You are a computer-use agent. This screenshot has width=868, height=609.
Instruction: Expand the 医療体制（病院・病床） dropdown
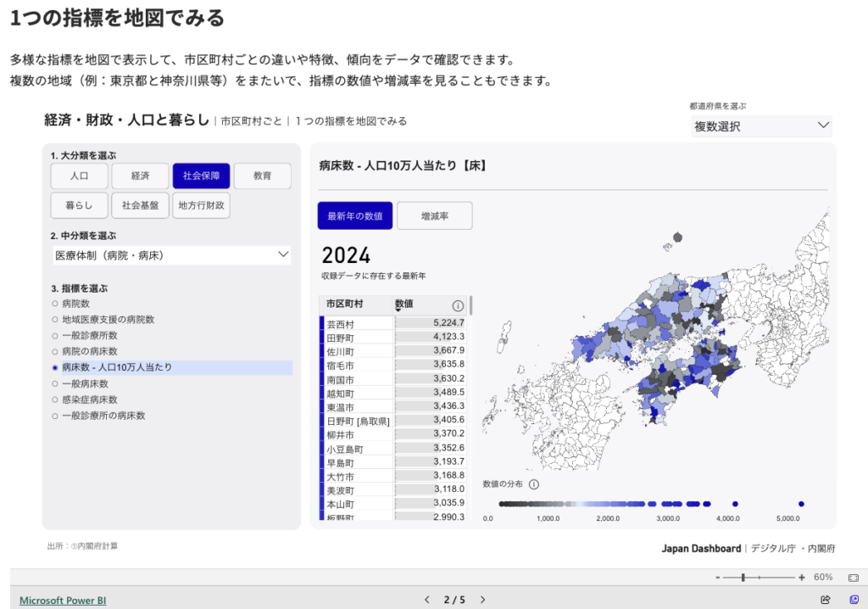tap(171, 254)
